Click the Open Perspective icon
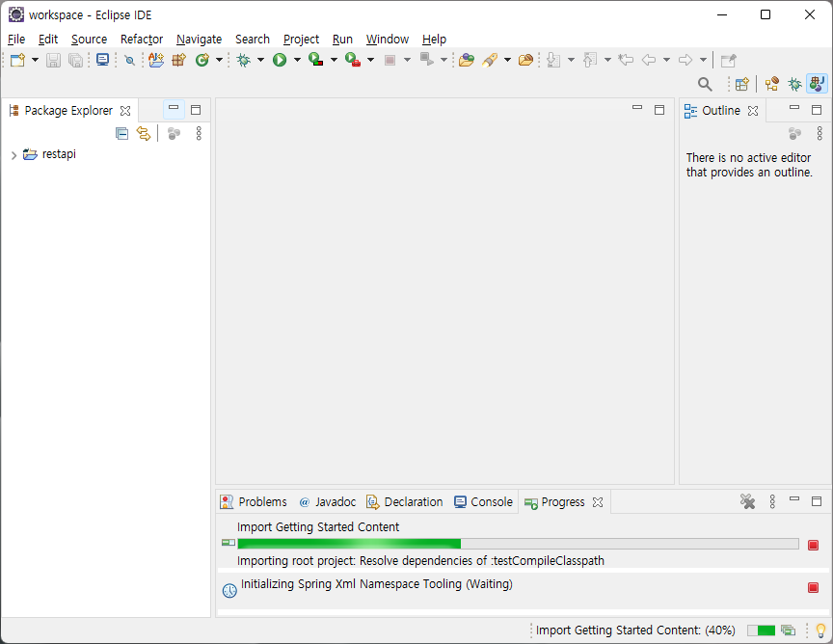 pyautogui.click(x=742, y=84)
